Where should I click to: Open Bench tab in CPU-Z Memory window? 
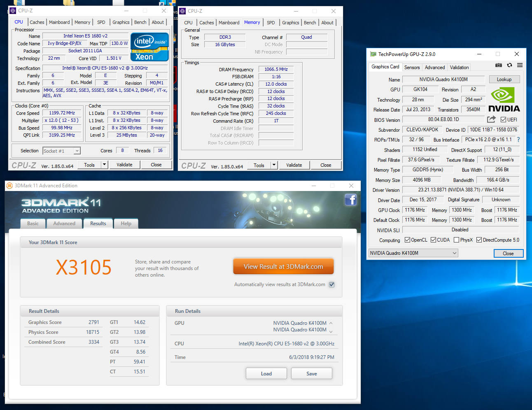[310, 23]
